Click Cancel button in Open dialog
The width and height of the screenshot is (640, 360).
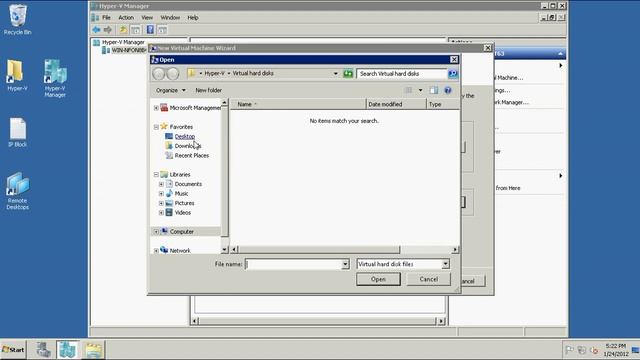[x=429, y=279]
